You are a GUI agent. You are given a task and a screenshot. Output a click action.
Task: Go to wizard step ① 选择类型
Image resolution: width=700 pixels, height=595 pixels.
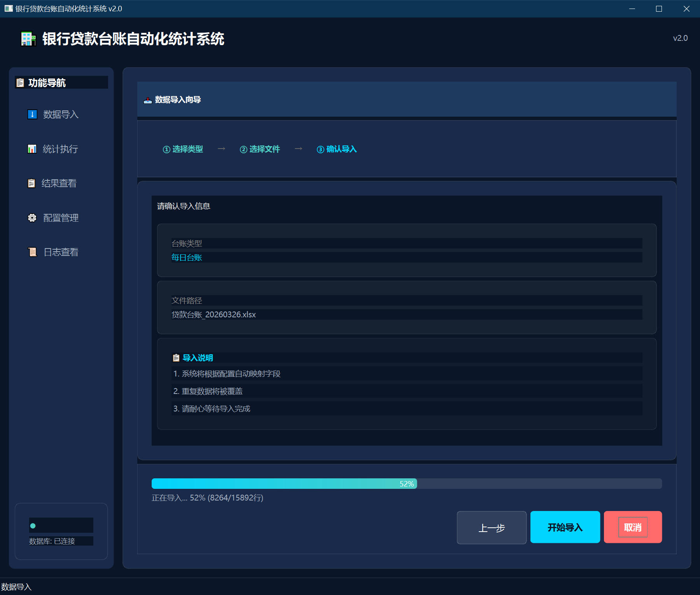183,149
